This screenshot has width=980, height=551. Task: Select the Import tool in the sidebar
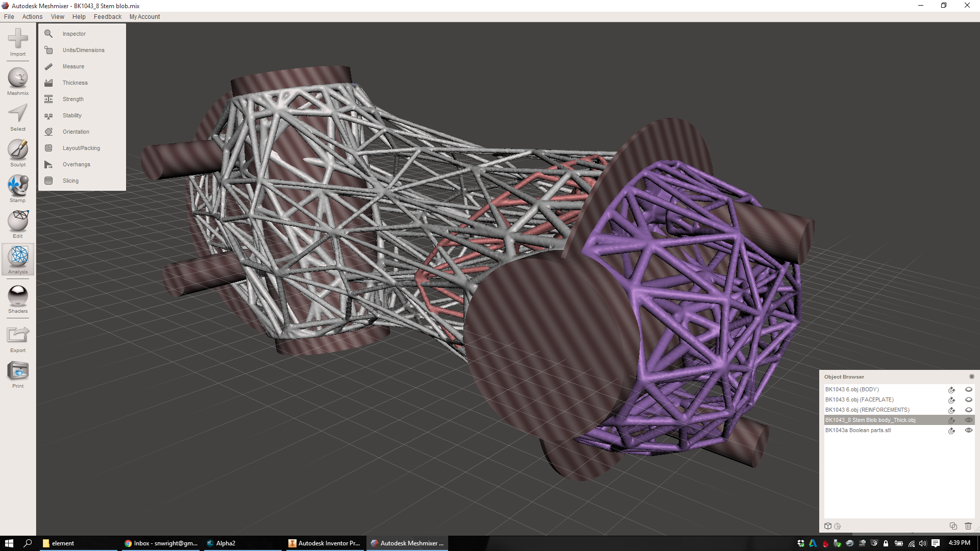pos(18,43)
